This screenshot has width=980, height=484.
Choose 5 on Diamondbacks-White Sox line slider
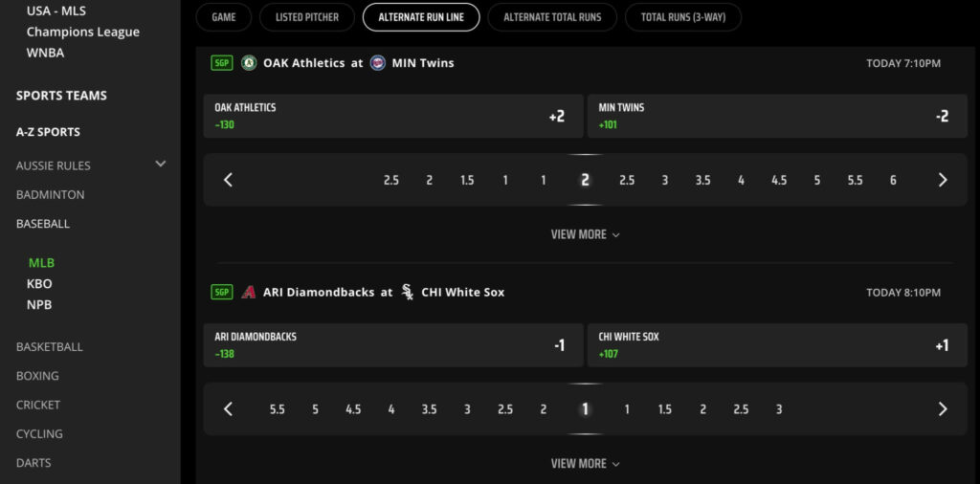tap(315, 409)
